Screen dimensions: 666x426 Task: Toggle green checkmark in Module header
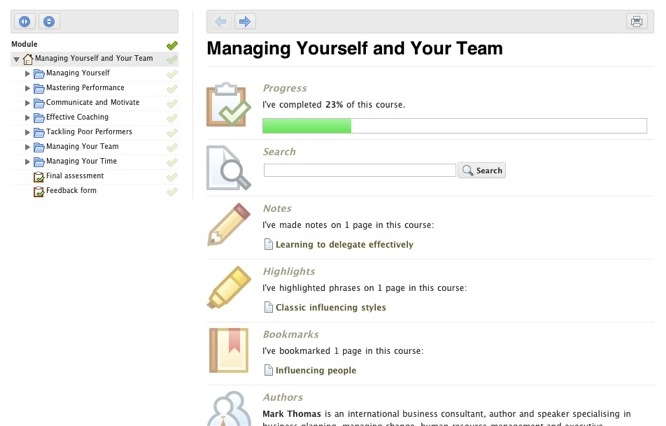pyautogui.click(x=172, y=45)
